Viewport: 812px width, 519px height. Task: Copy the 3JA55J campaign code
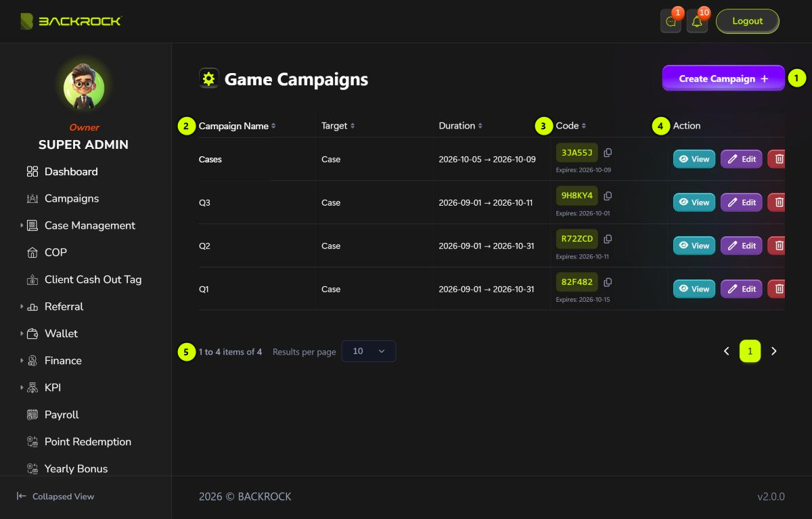coord(608,153)
